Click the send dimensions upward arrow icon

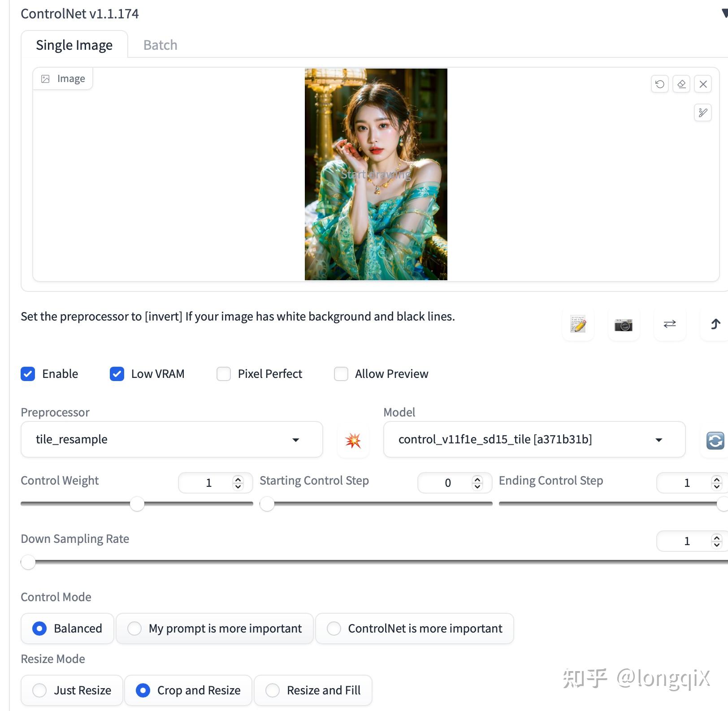click(715, 325)
